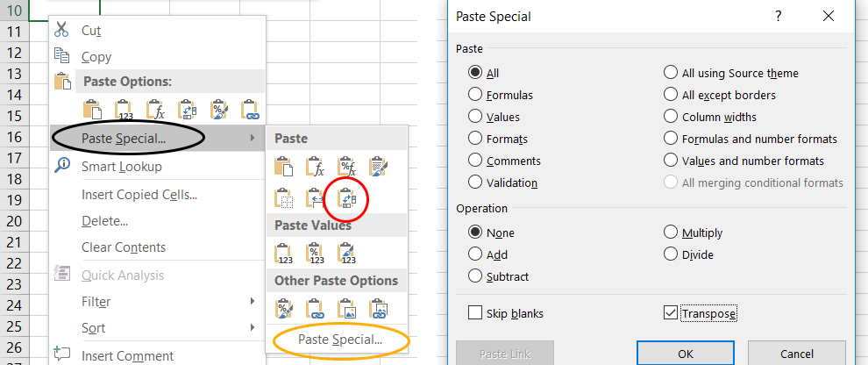Tick the Skip blanks checkbox
The width and height of the screenshot is (868, 365).
[x=475, y=312]
